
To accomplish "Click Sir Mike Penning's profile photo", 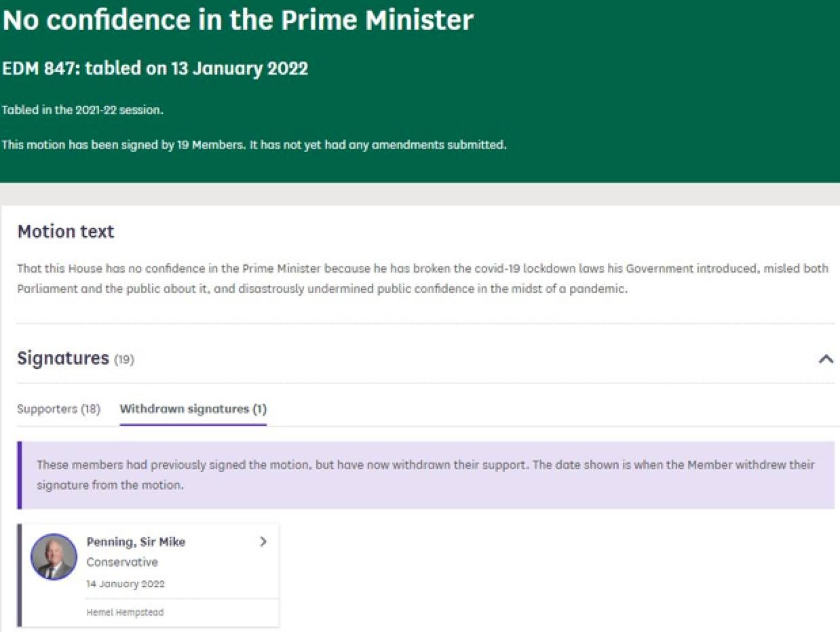I will coord(54,556).
